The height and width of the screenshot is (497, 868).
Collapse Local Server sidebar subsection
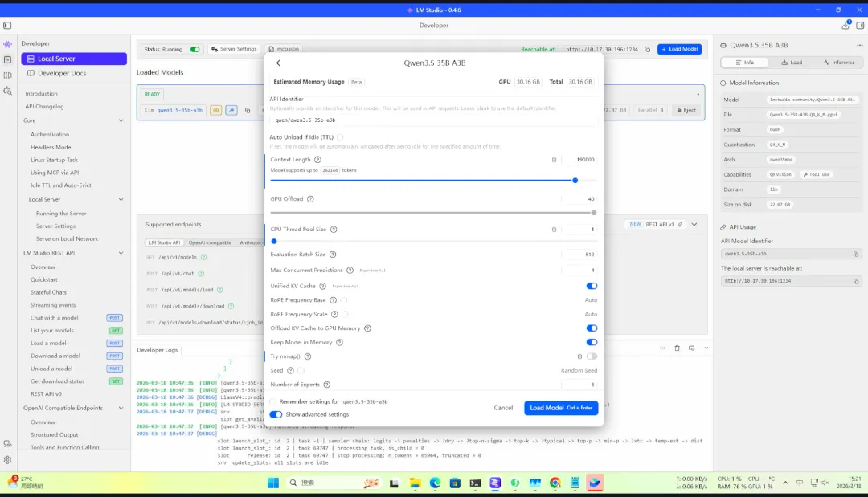coord(121,200)
